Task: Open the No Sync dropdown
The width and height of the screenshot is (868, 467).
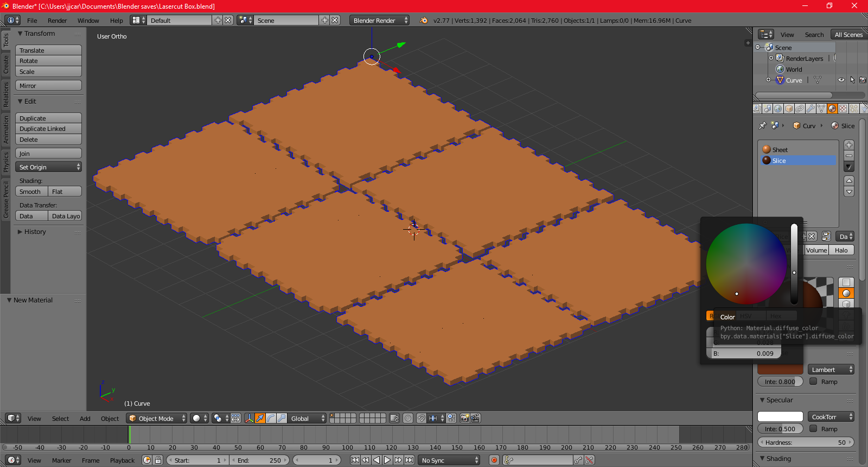Action: 450,460
